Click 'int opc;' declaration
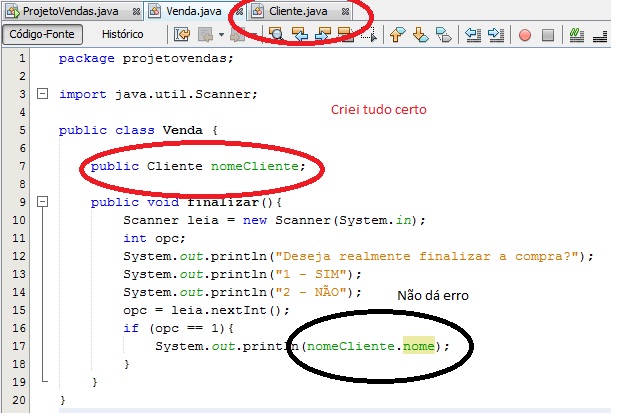The width and height of the screenshot is (624, 416). tap(154, 238)
